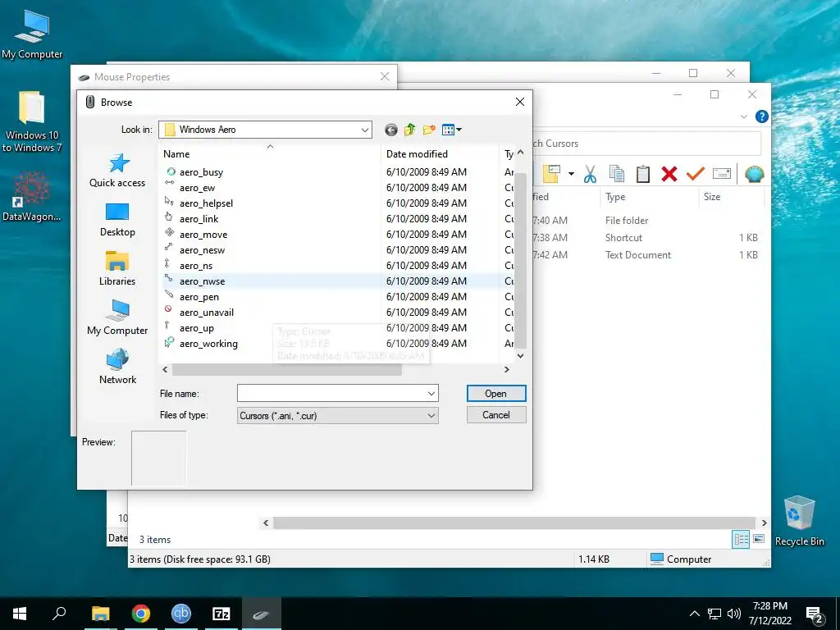This screenshot has height=630, width=840.
Task: Click the Search Cursors box in Explorer
Action: coord(646,144)
